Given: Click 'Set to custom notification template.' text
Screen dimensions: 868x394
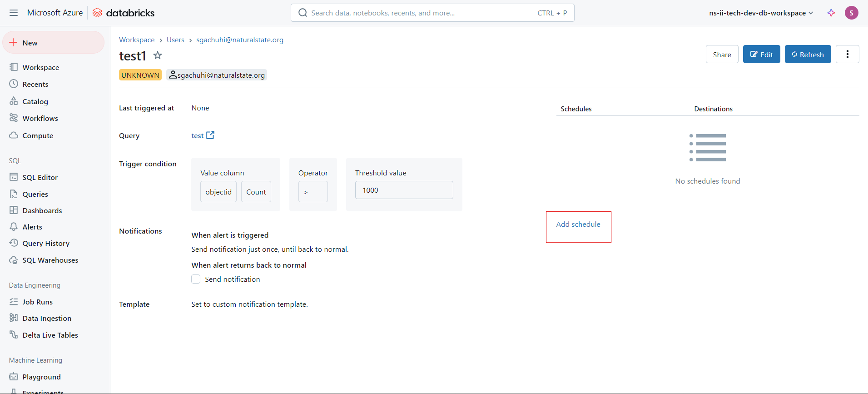Looking at the screenshot, I should (249, 304).
